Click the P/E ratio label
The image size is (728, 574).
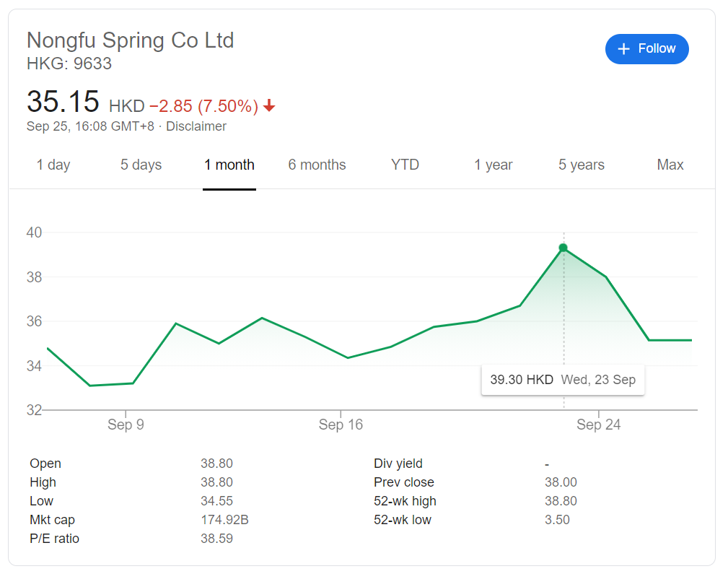54,539
